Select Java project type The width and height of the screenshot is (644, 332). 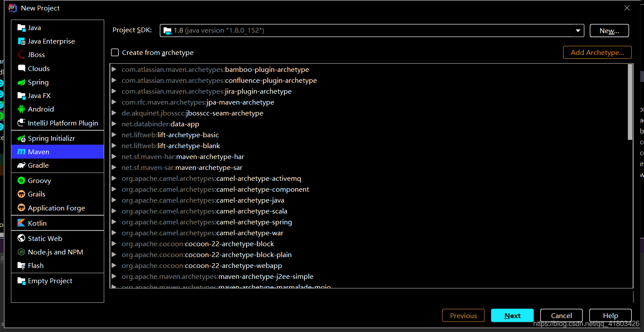click(x=58, y=28)
